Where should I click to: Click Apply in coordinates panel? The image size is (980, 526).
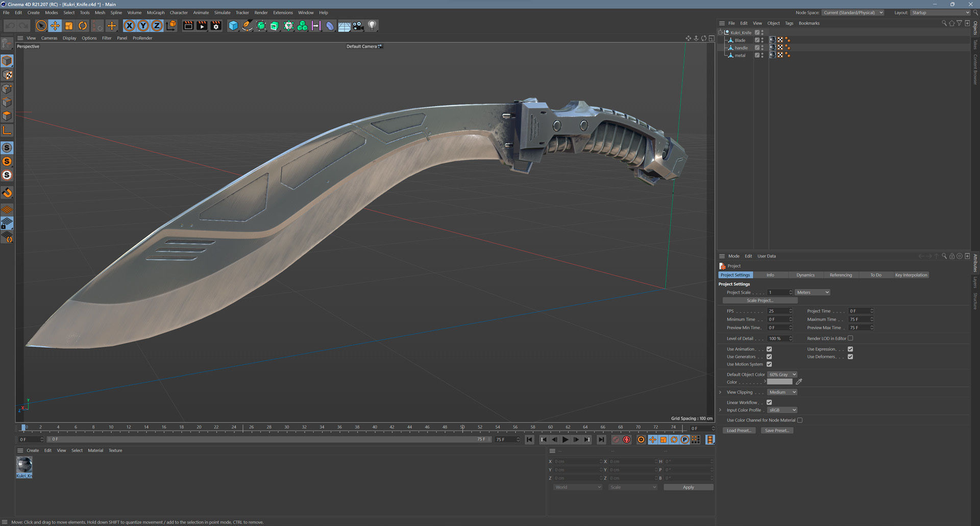[688, 487]
